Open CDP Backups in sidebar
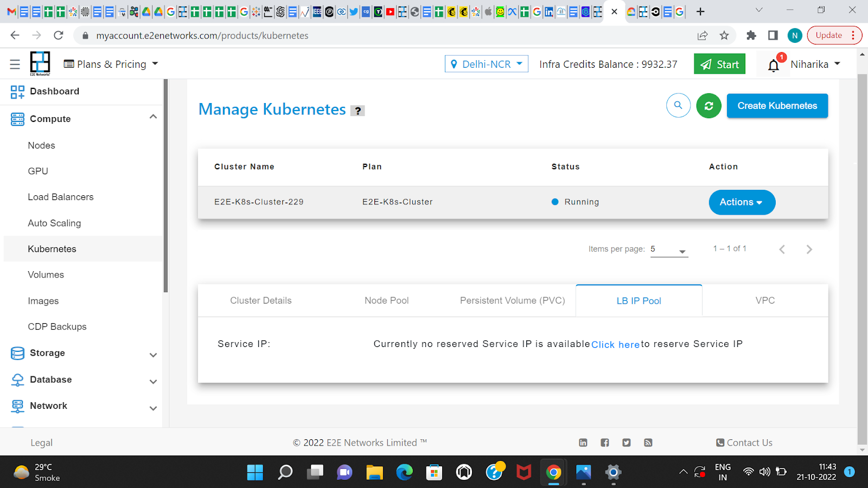868x488 pixels. [57, 327]
